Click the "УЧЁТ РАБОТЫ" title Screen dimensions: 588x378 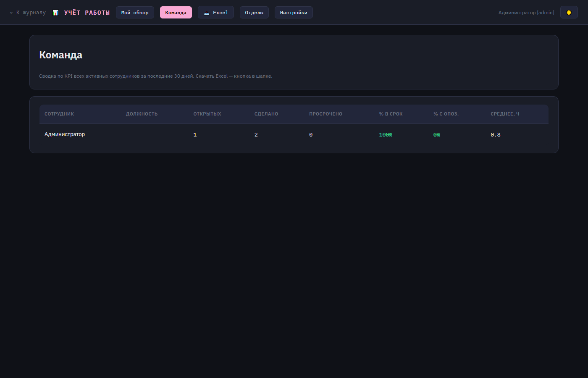(x=87, y=13)
